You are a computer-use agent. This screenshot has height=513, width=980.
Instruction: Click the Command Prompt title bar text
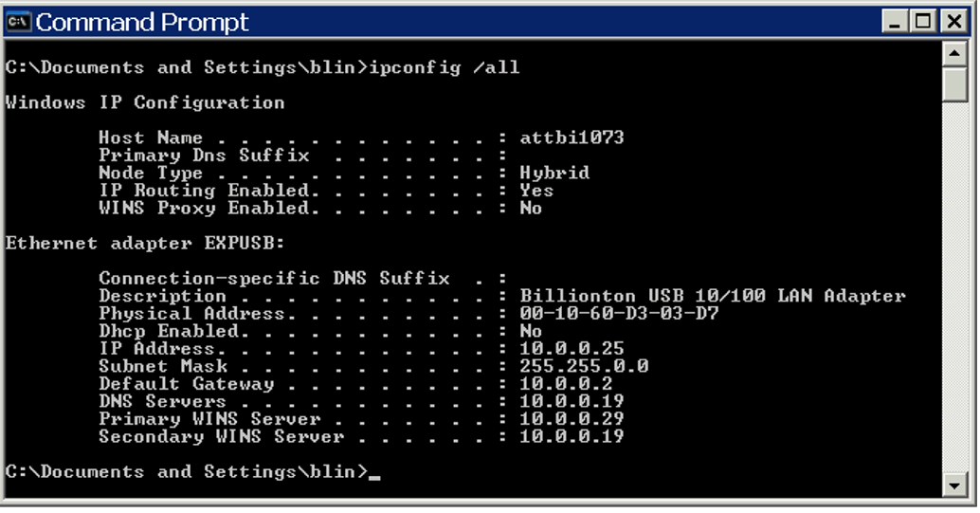tap(142, 23)
